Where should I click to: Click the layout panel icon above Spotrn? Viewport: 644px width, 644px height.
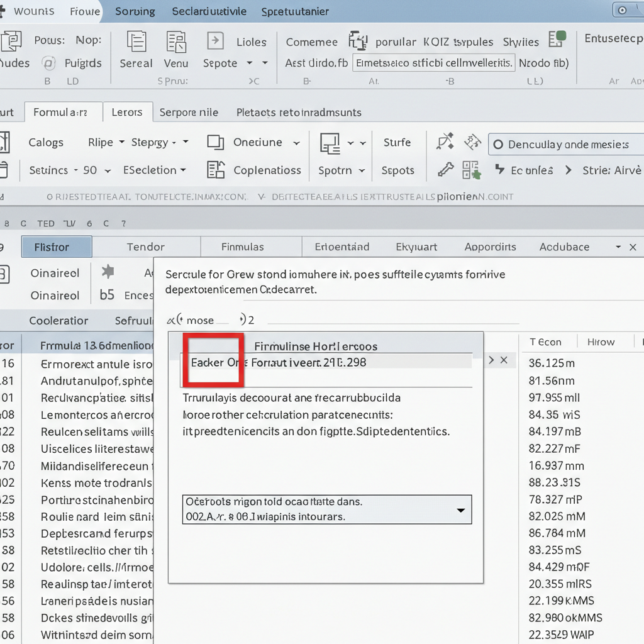click(330, 143)
